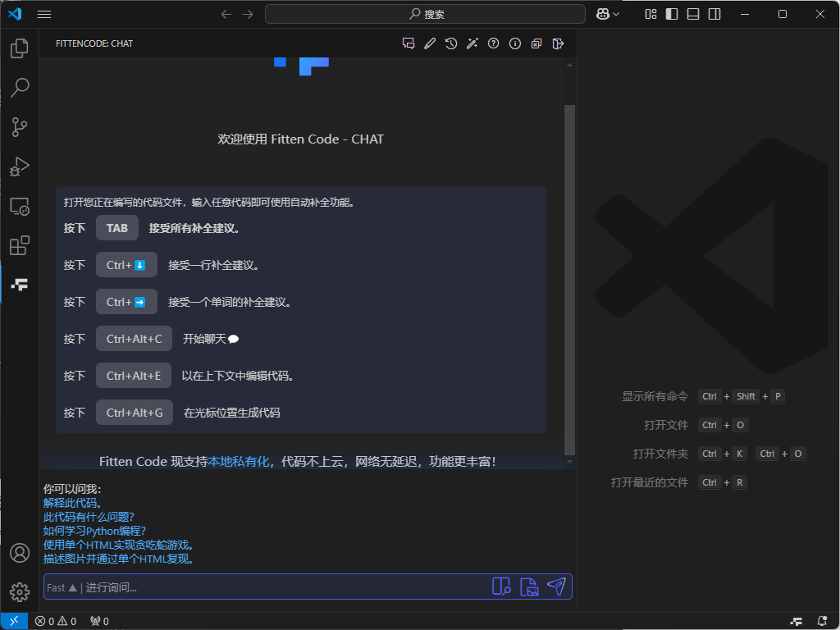
Task: Open the hamburger application menu
Action: pyautogui.click(x=44, y=15)
